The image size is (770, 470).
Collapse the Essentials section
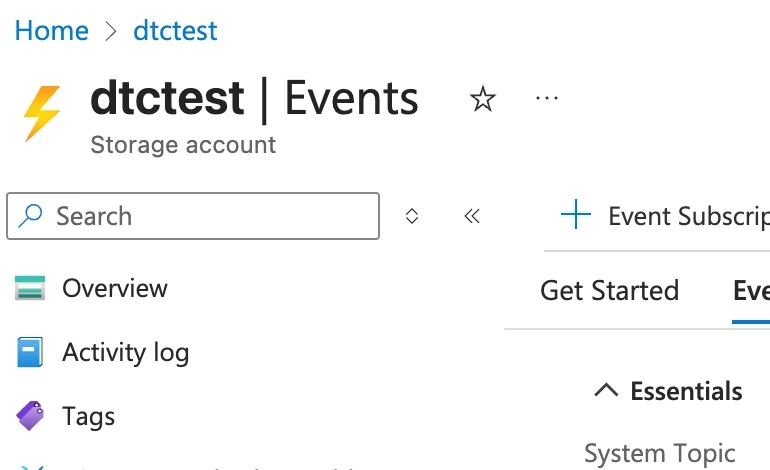coord(606,391)
